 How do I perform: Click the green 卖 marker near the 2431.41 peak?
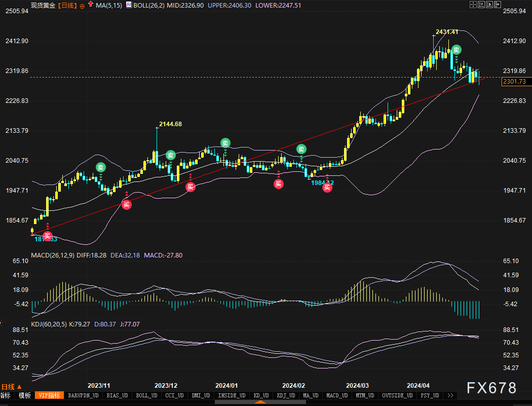coord(457,50)
